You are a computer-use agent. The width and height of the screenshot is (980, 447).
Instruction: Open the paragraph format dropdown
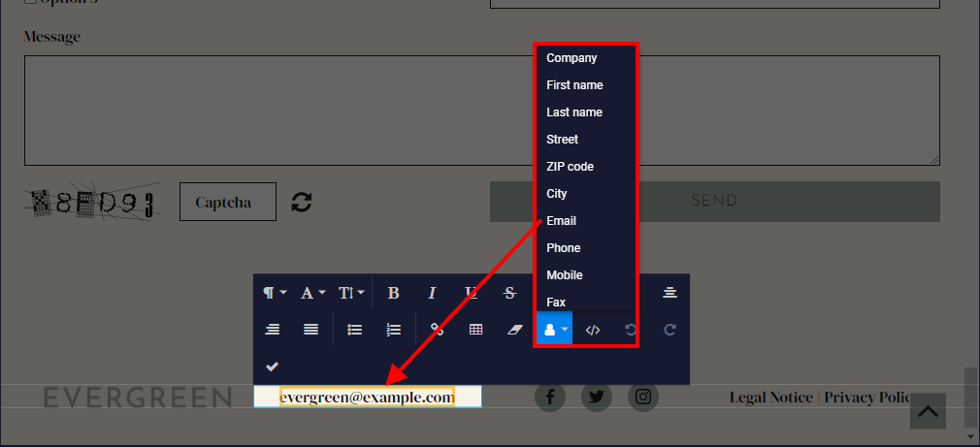click(x=275, y=293)
